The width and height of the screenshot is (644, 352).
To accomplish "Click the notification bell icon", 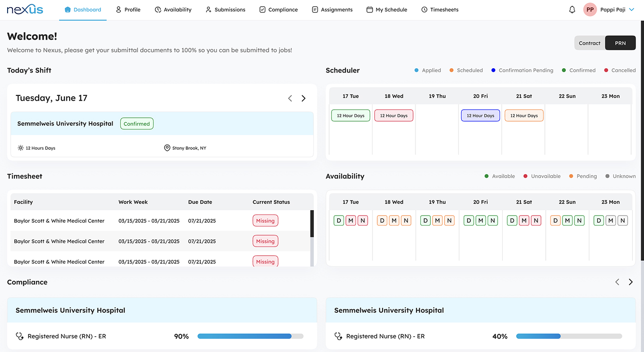I will (572, 10).
